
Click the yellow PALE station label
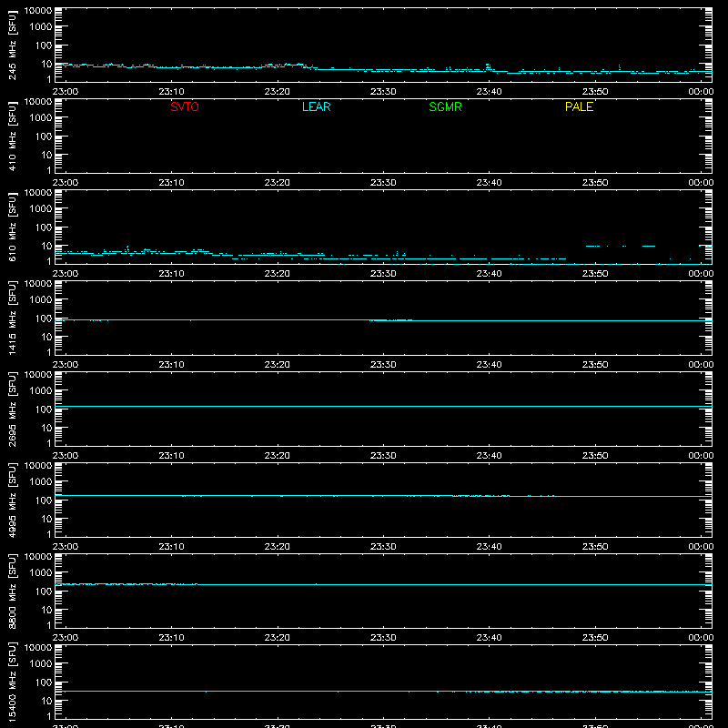pos(579,106)
